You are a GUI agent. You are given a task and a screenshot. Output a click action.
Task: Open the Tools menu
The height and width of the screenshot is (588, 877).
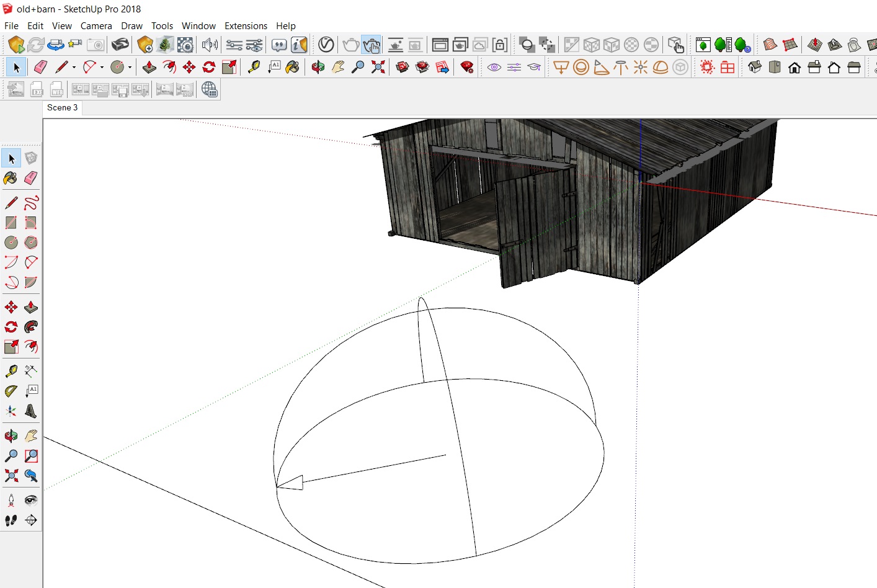[x=162, y=26]
